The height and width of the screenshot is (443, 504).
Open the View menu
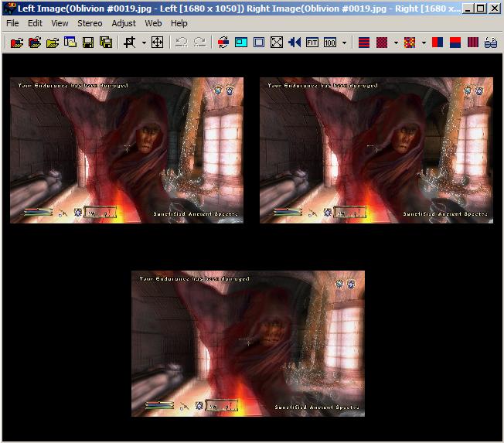pyautogui.click(x=60, y=23)
